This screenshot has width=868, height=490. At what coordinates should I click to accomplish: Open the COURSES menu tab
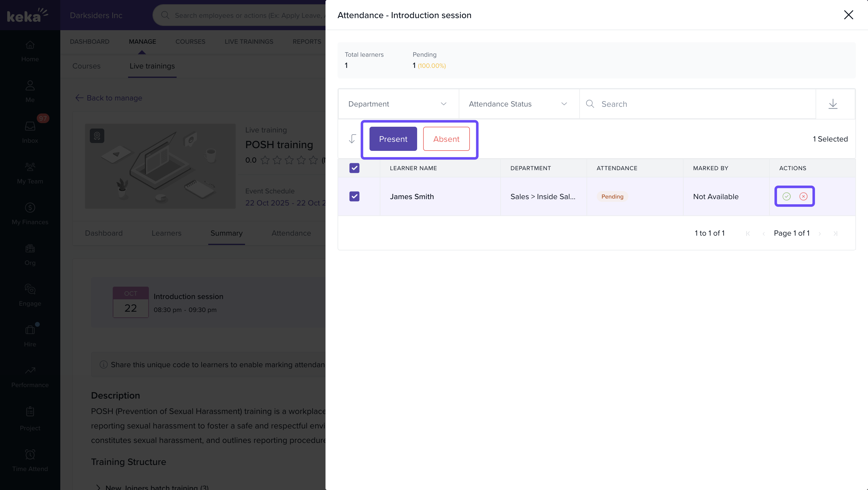click(x=190, y=41)
